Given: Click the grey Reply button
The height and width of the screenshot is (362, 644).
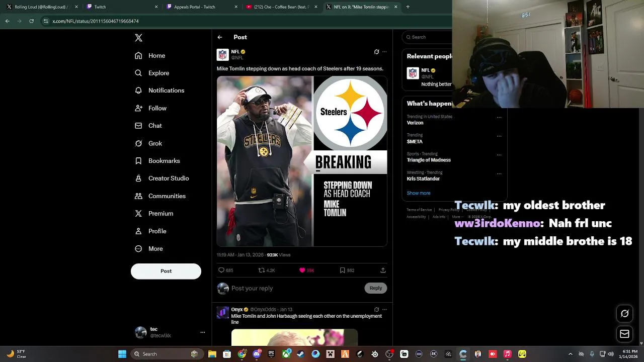Looking at the screenshot, I should click(x=376, y=288).
